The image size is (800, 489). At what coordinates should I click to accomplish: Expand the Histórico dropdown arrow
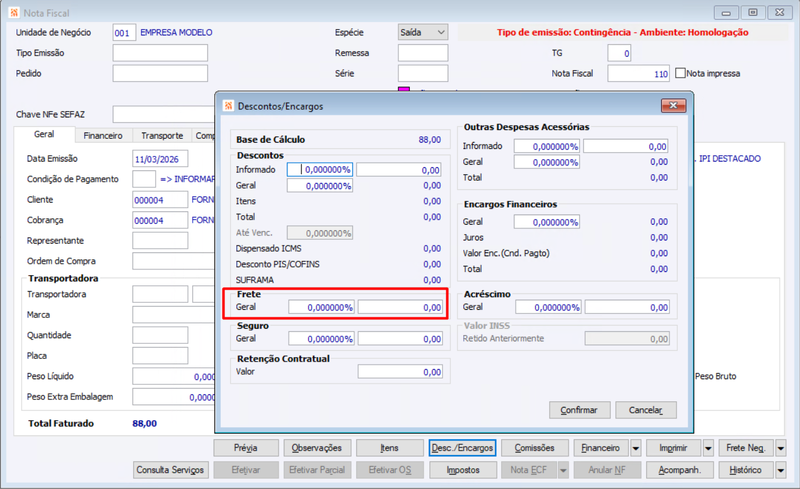click(x=781, y=470)
